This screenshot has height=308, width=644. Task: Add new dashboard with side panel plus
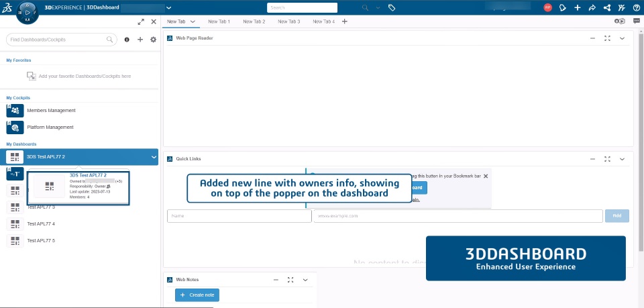tap(140, 40)
